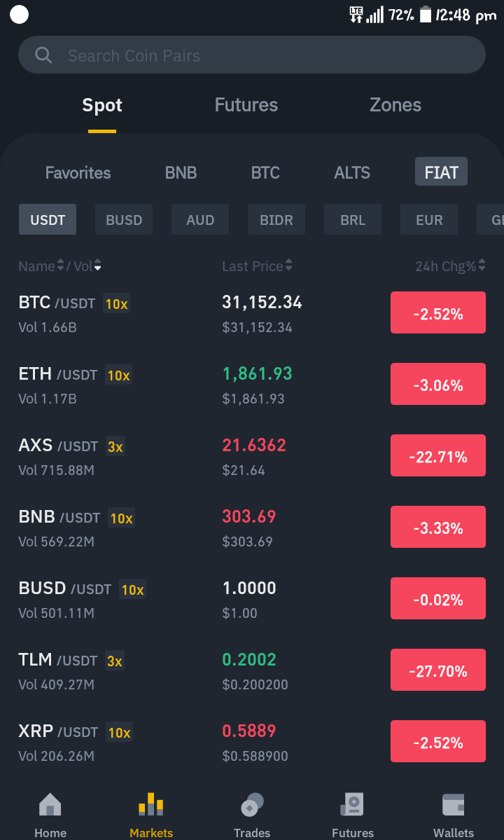Select the BUSD quote currency chip
Image resolution: width=504 pixels, height=840 pixels.
124,220
